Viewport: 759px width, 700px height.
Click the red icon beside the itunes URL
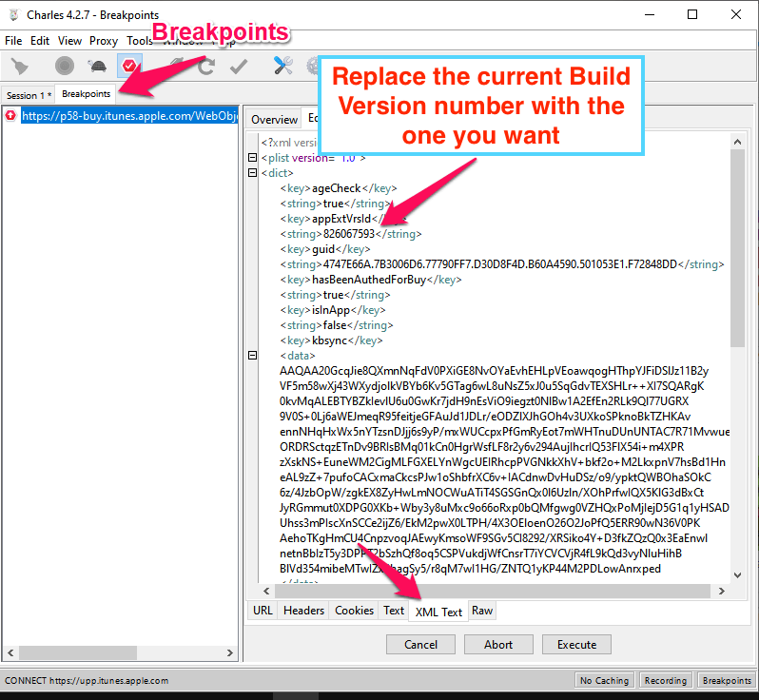[10, 116]
